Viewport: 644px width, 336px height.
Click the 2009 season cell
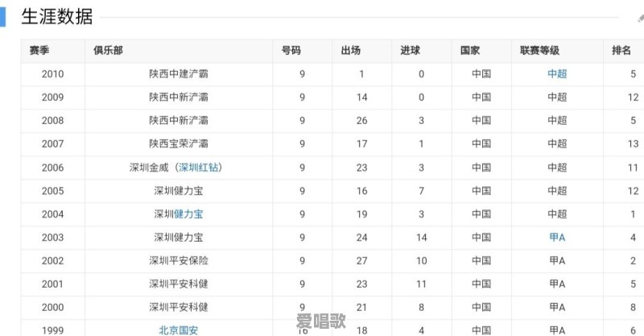(52, 97)
